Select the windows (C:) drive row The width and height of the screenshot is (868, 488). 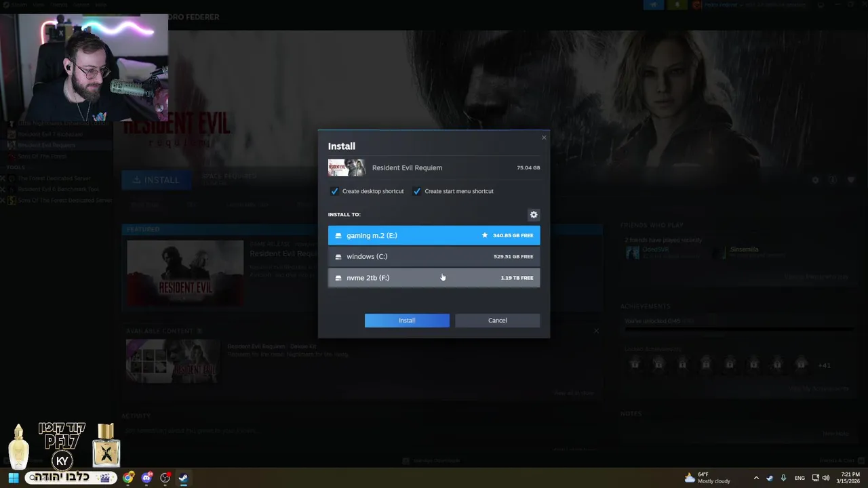[434, 256]
